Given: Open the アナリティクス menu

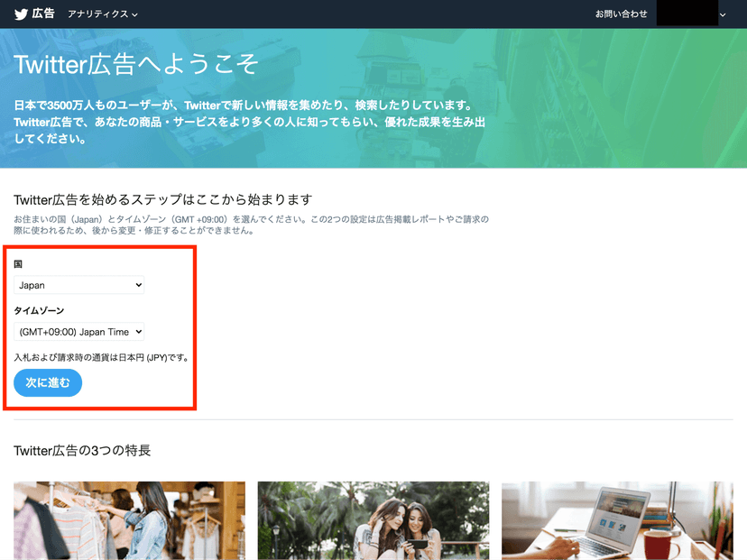Looking at the screenshot, I should point(103,14).
